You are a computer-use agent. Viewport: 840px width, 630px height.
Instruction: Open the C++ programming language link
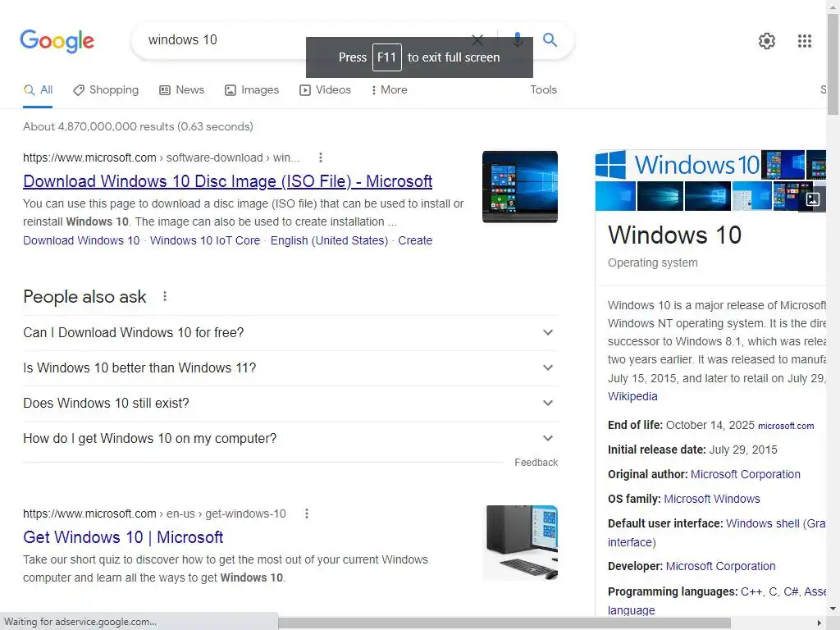751,591
